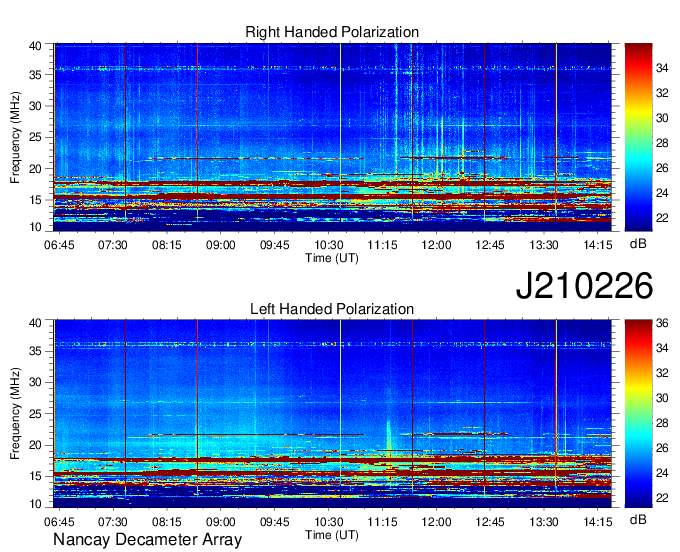Click the Left Handed Polarization title
Viewport: 680px width, 552px height.
coord(332,309)
